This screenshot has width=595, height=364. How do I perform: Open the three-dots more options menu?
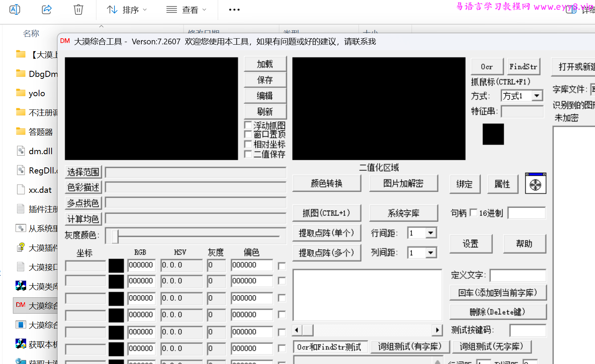point(234,9)
